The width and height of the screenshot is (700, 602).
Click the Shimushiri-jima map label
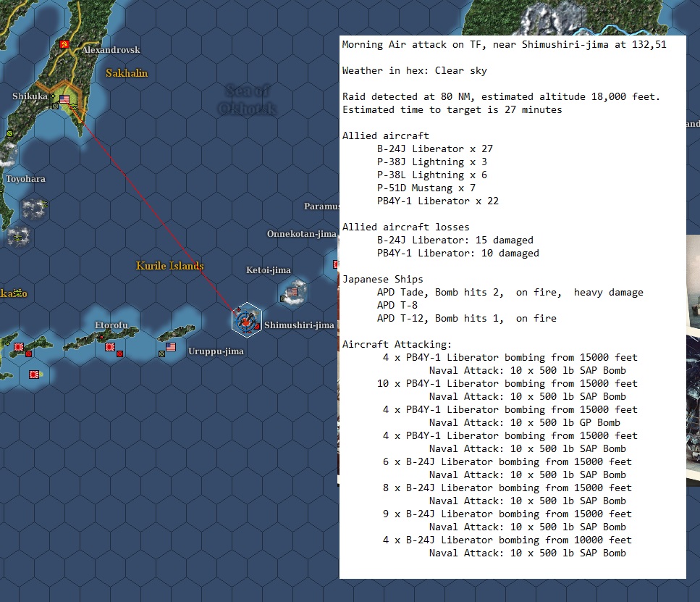pos(299,325)
